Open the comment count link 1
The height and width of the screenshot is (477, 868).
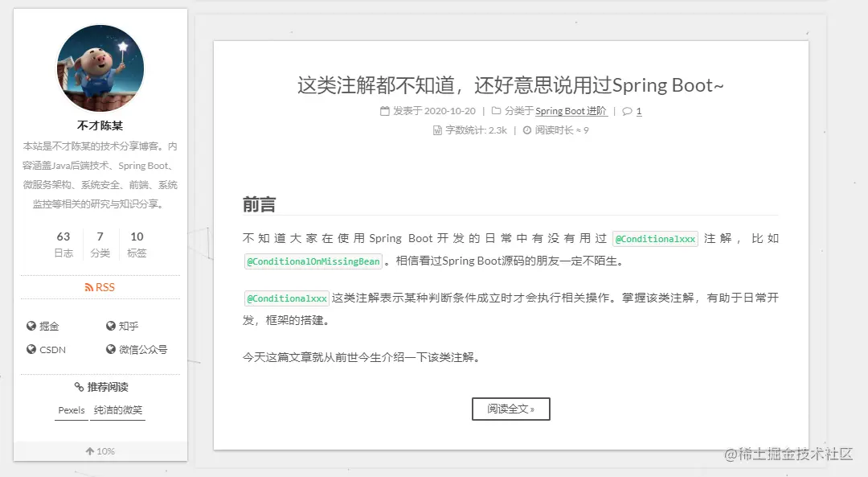639,111
